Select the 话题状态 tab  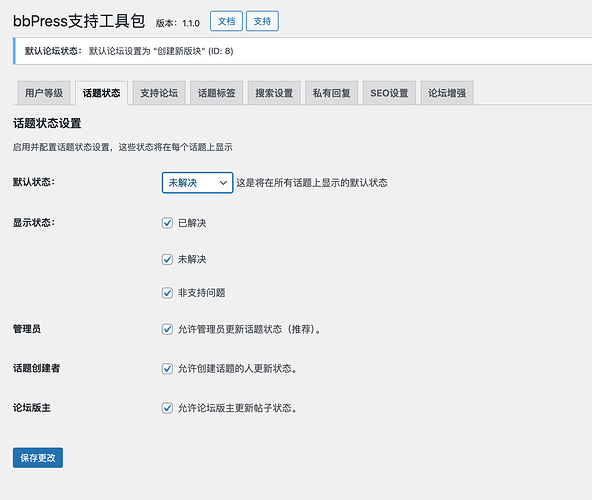click(102, 93)
